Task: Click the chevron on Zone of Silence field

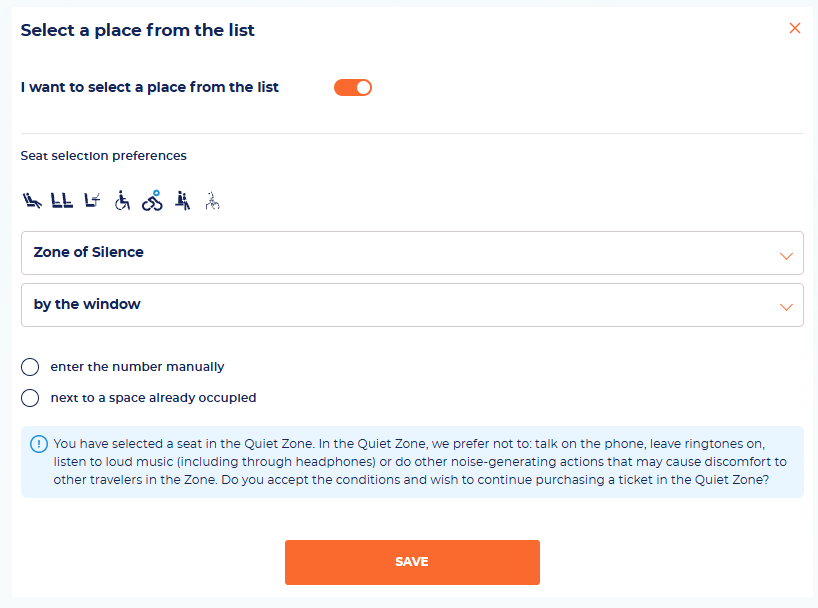Action: pos(786,256)
